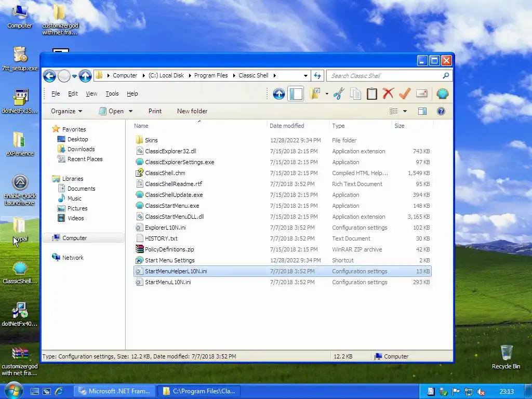Click the red X Delete icon
Viewport: 532px width, 399px height.
[388, 94]
